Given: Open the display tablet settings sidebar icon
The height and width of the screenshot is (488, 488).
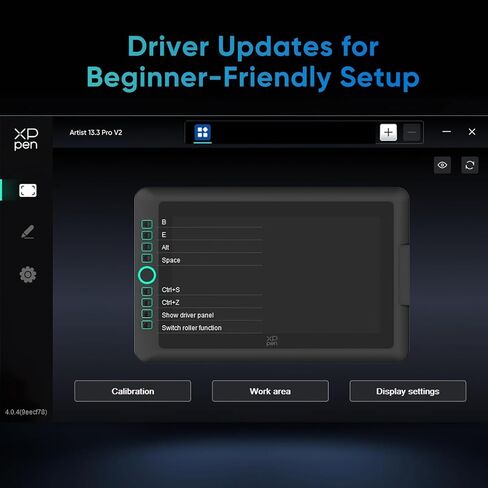Looking at the screenshot, I should [x=28, y=191].
